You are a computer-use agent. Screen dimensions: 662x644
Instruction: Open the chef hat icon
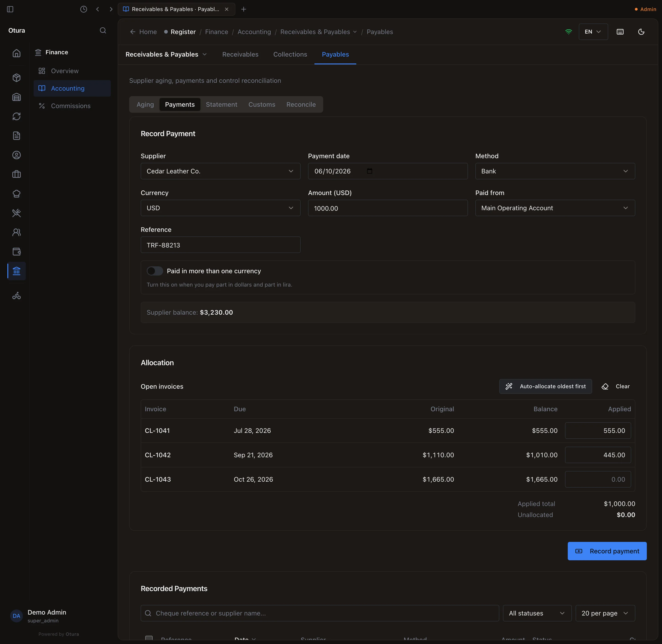pos(17,193)
